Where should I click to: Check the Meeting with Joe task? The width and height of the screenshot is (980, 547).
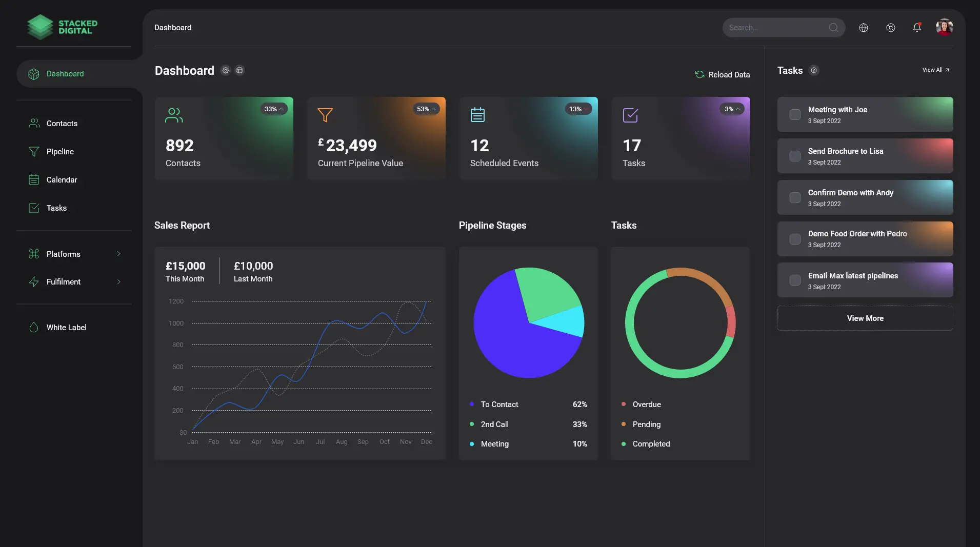[x=795, y=114]
